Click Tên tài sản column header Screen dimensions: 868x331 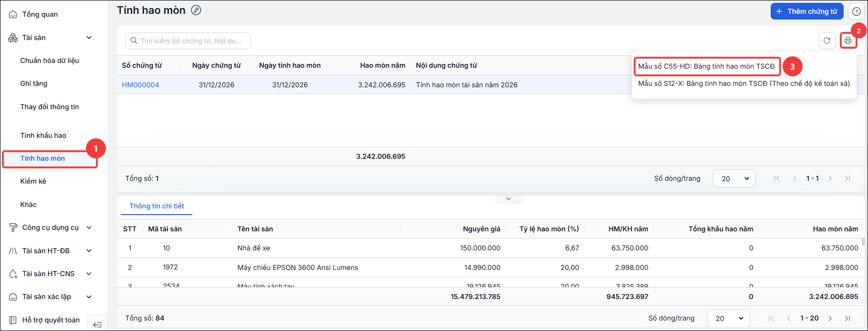255,229
